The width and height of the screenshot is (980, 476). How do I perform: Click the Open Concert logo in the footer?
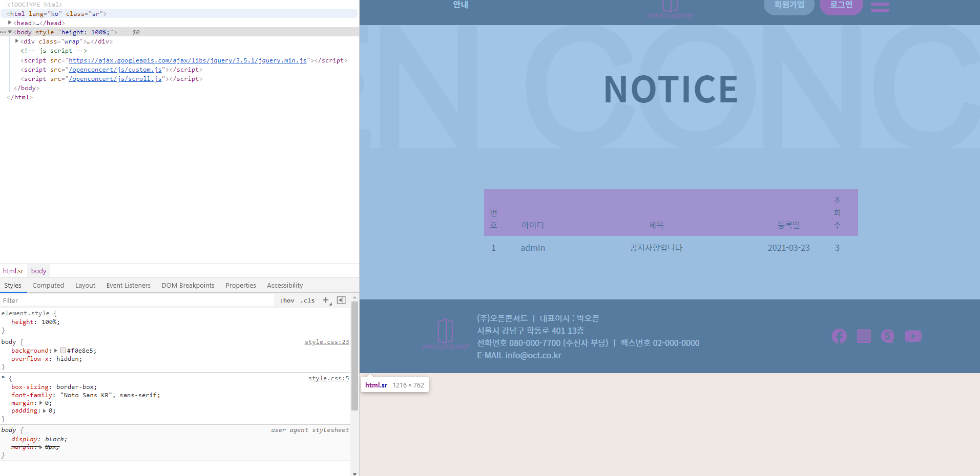(x=445, y=334)
